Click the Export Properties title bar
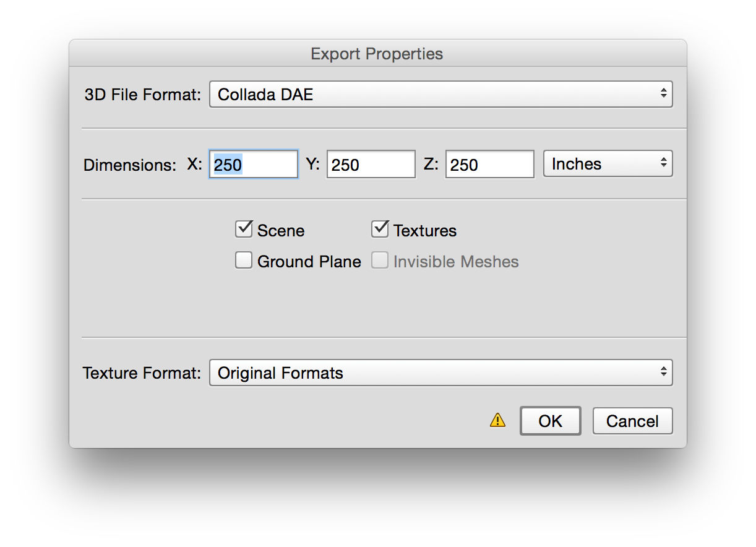This screenshot has width=756, height=547. tap(377, 54)
